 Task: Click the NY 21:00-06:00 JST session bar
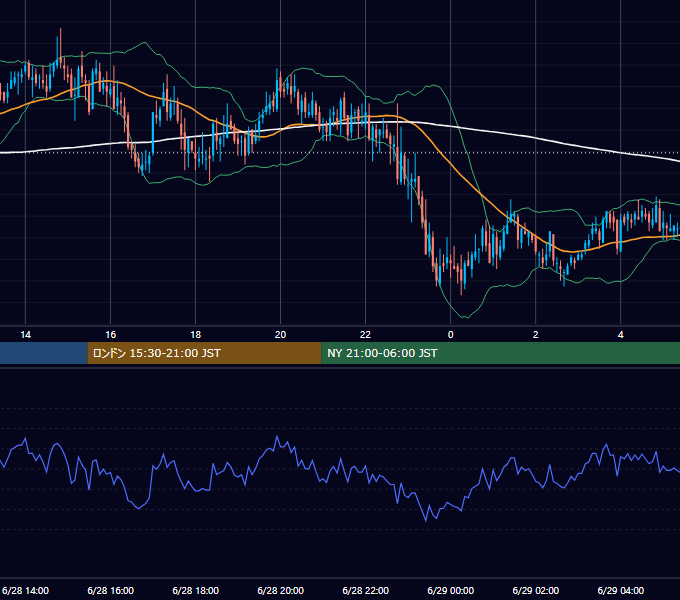coord(500,353)
